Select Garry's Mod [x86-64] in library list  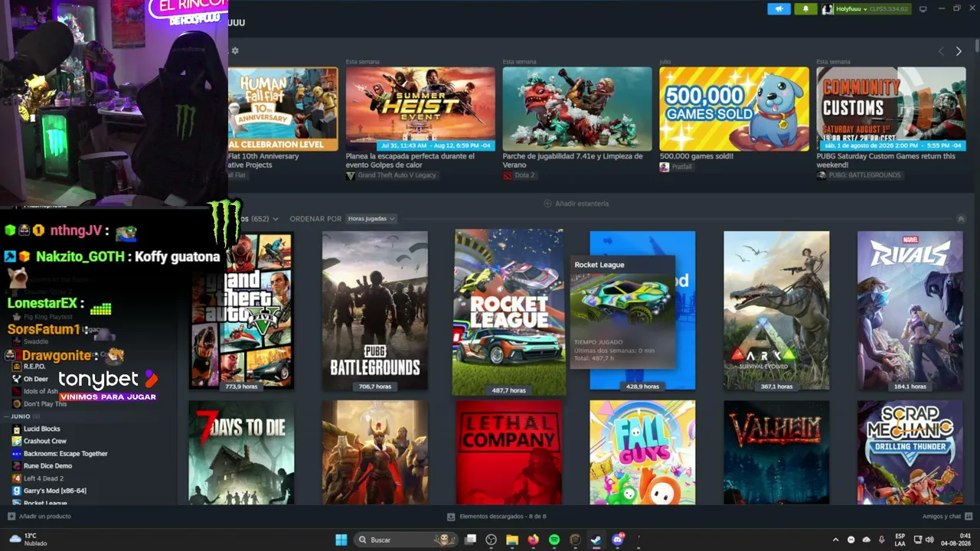[x=54, y=491]
